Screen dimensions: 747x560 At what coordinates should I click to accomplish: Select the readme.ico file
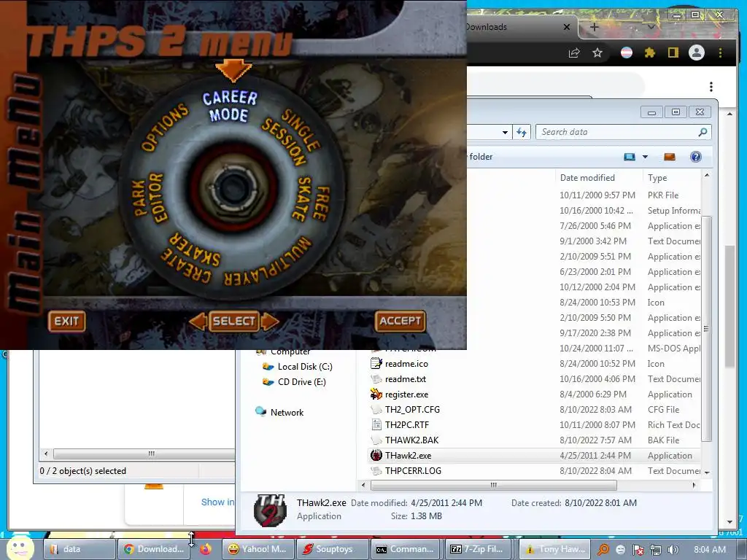coord(399,364)
